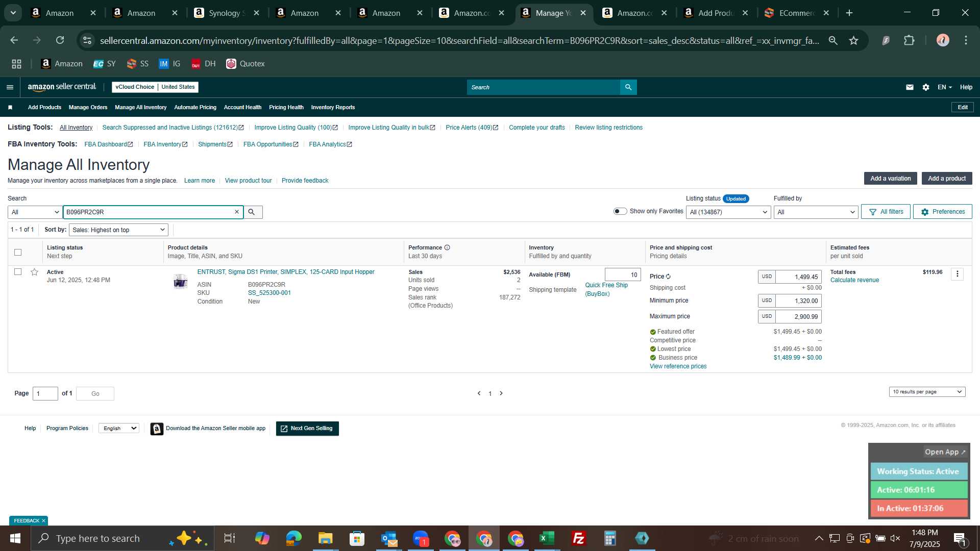Open the vCloud Choice account switcher
Viewport: 980px width, 551px height.
pos(155,87)
